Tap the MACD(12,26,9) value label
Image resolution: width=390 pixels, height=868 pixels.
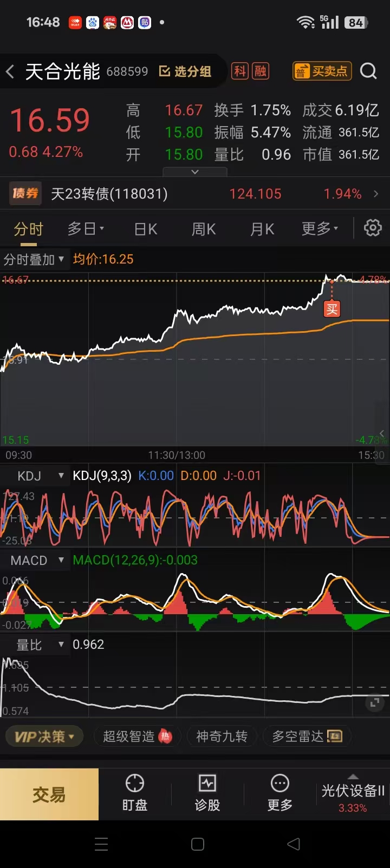[135, 560]
